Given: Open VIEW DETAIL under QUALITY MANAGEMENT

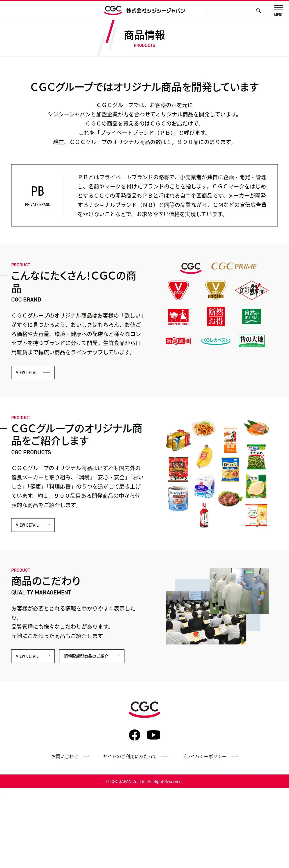Looking at the screenshot, I should 33,656.
